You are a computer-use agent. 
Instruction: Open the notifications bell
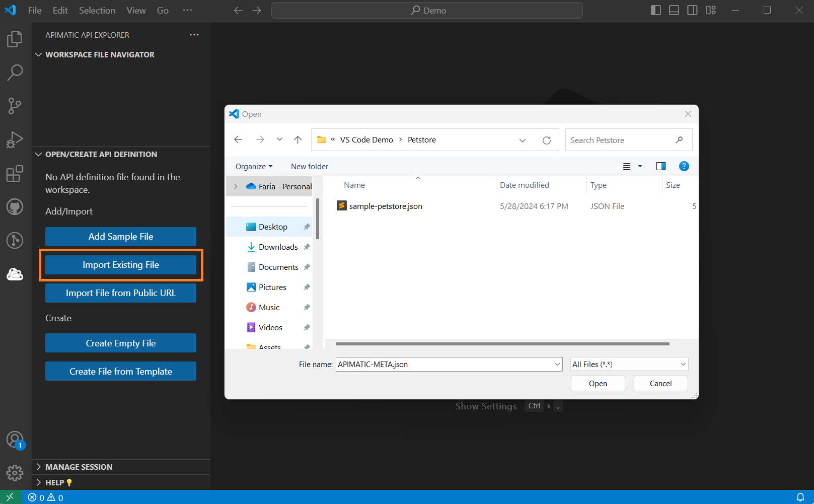(800, 497)
